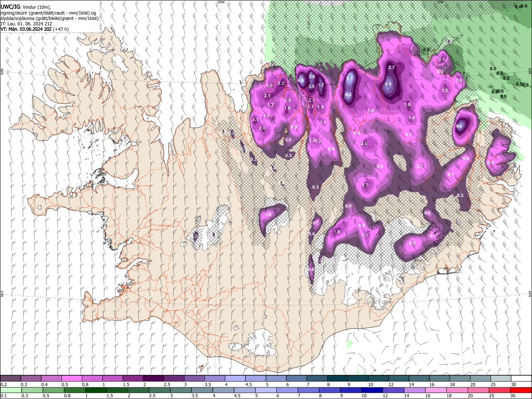Click the deep blue rain swatch between 10 and 12
Viewport: 532px width, 399px height.
click(372, 390)
